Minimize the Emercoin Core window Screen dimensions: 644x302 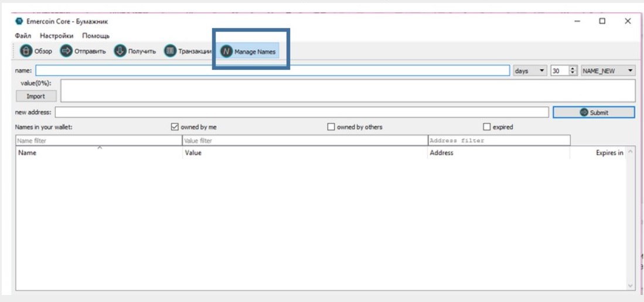tap(577, 21)
